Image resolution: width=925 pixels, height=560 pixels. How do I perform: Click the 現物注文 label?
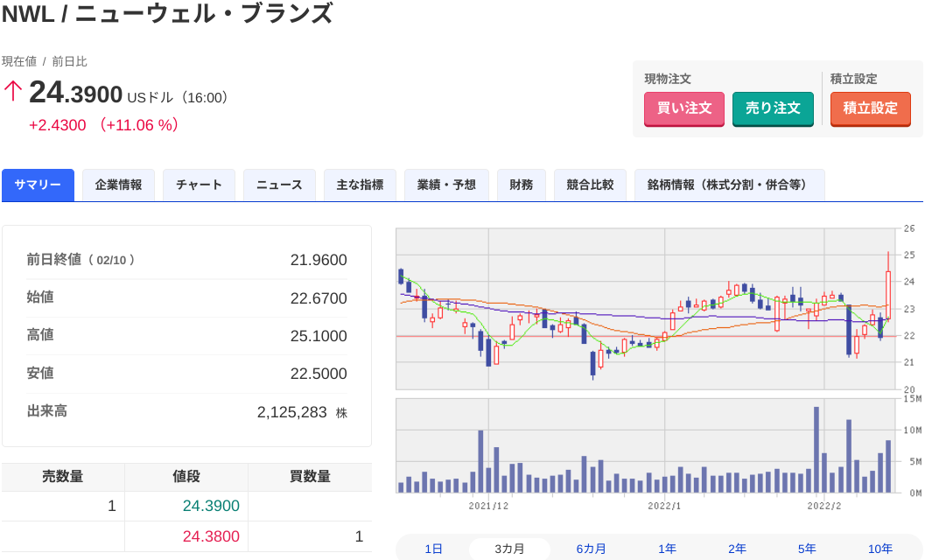[x=668, y=79]
